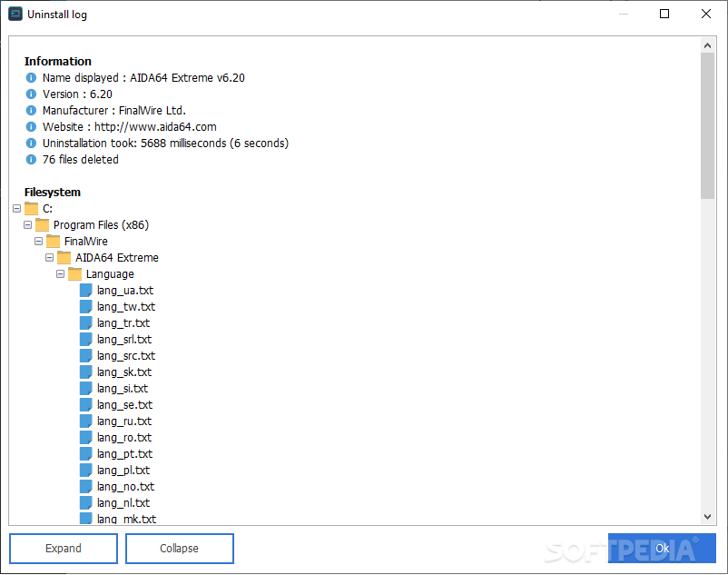Select the lang_pl.txt file name

coord(123,470)
